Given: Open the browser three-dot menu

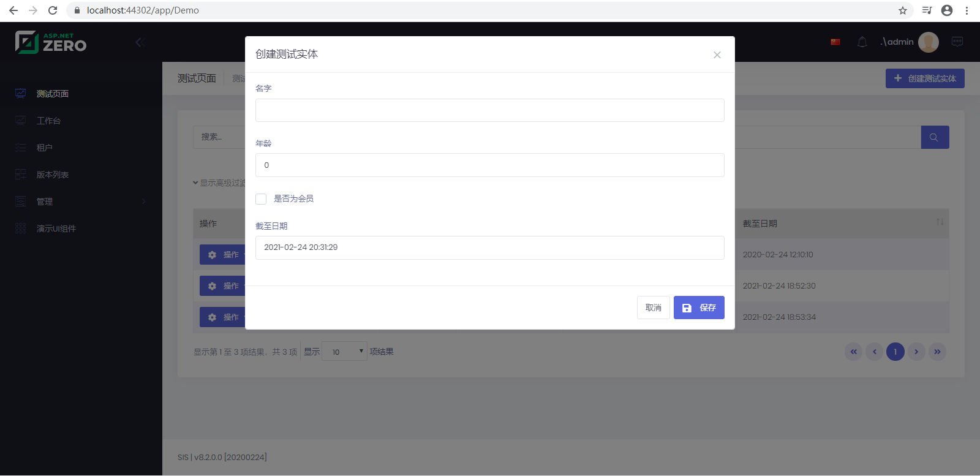Looking at the screenshot, I should tap(967, 10).
